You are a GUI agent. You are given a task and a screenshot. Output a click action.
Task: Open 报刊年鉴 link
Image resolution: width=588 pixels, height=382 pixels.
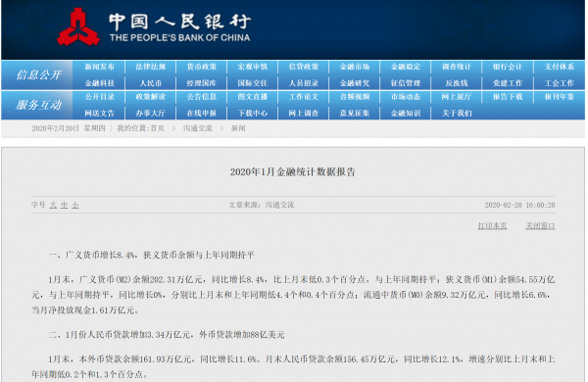pos(560,97)
